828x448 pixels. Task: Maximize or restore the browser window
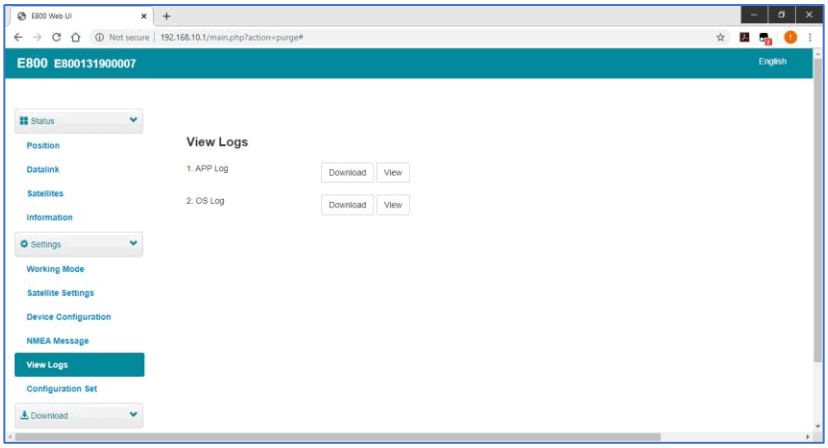[x=781, y=15]
